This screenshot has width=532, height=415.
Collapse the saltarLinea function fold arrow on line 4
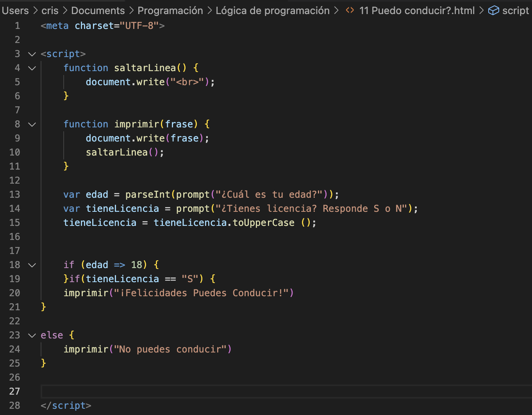coord(32,68)
